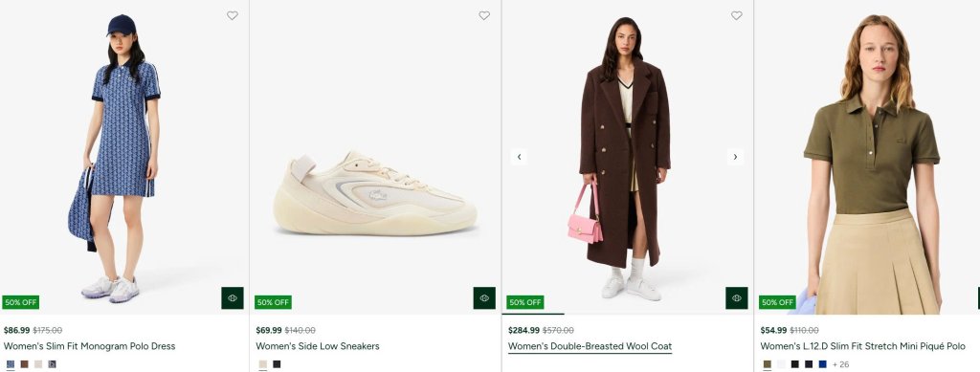The image size is (980, 372).
Task: Show next image of the Wool Coat
Action: (x=735, y=157)
